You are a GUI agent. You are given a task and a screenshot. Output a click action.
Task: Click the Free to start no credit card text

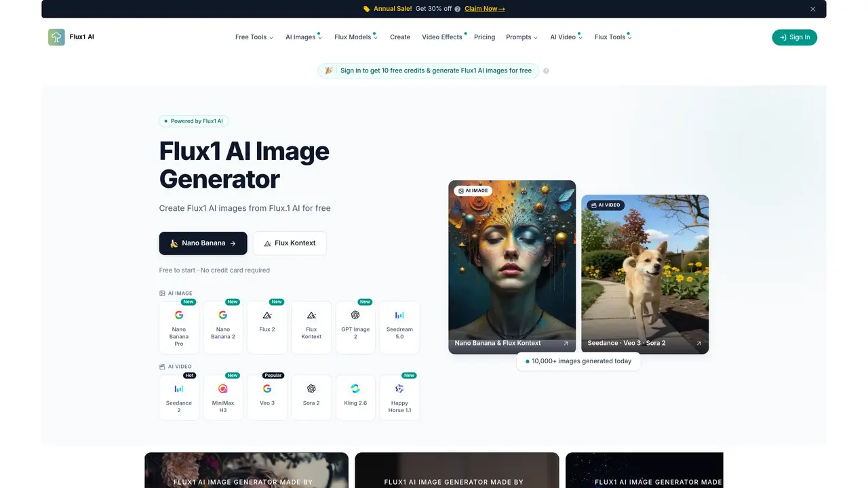pyautogui.click(x=214, y=270)
